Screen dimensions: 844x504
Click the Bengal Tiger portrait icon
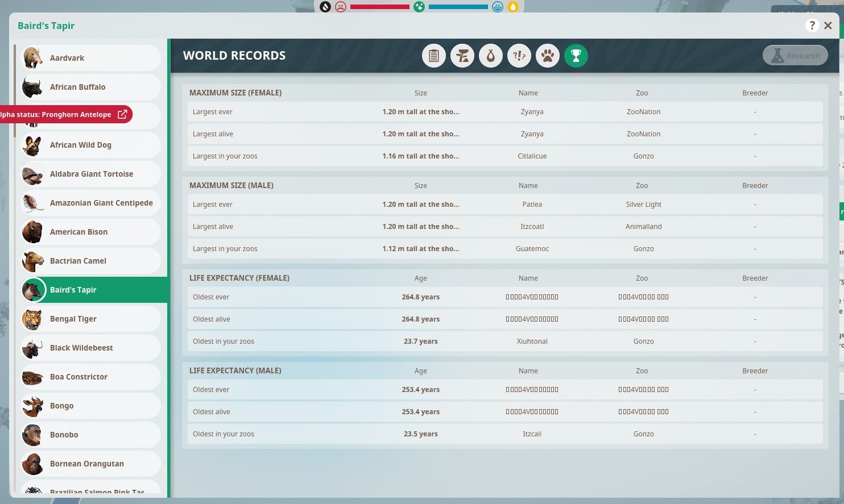pyautogui.click(x=33, y=319)
